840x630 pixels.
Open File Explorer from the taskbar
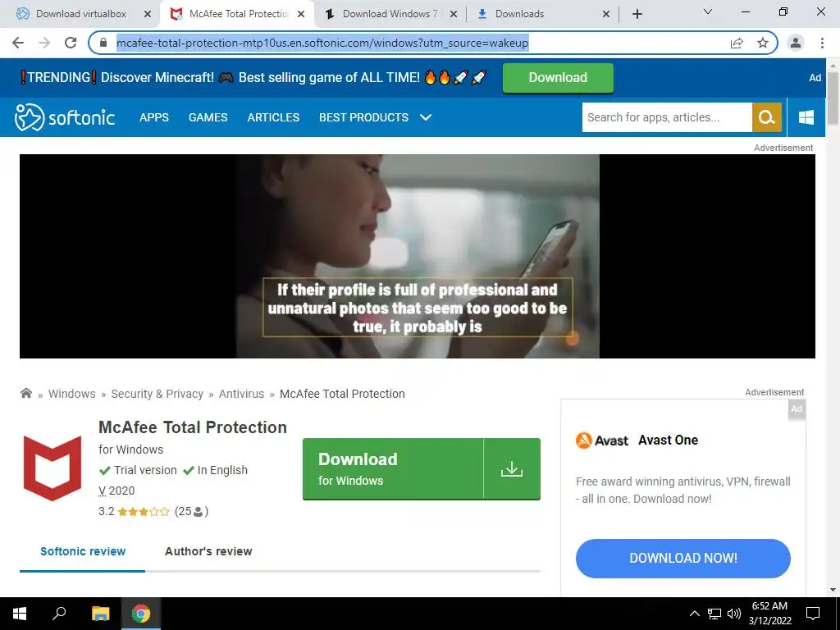click(100, 614)
